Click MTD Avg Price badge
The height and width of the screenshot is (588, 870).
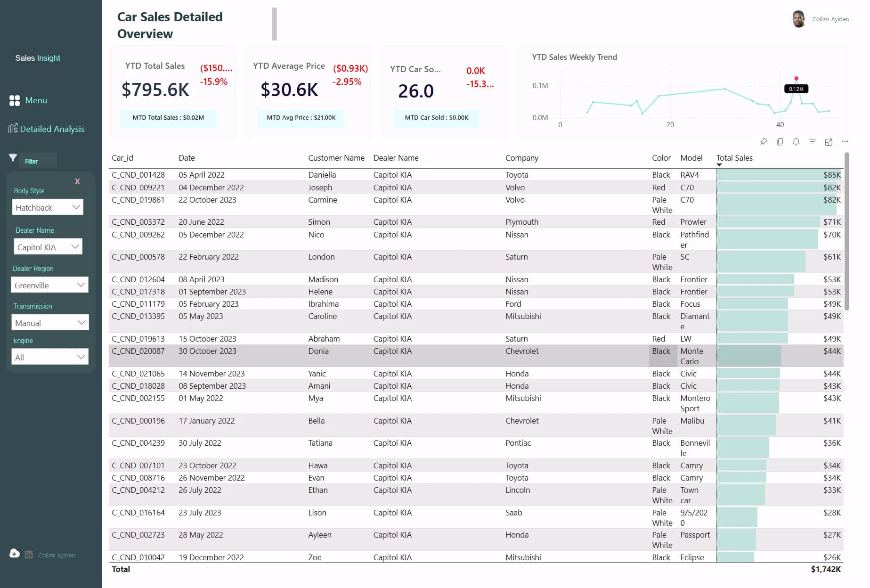pyautogui.click(x=301, y=118)
